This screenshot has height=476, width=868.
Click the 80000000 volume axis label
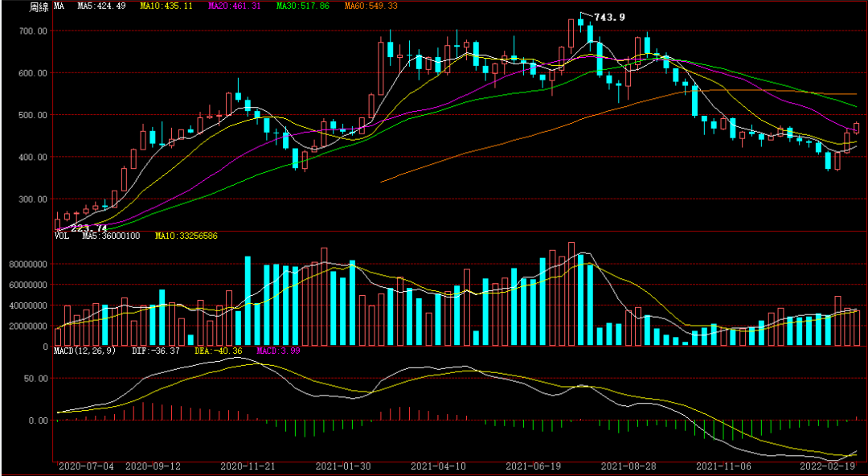pos(30,265)
